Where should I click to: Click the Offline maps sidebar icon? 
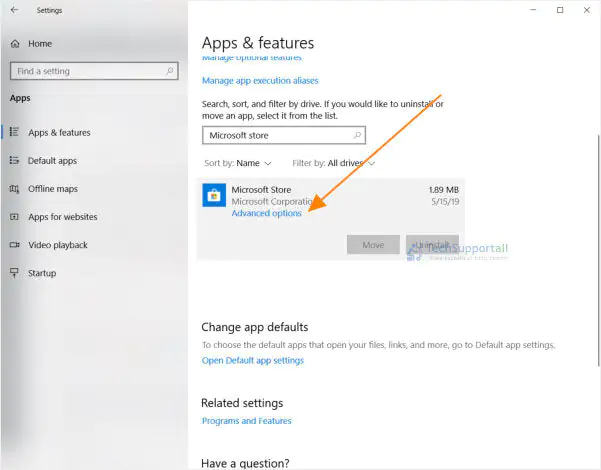click(x=14, y=189)
